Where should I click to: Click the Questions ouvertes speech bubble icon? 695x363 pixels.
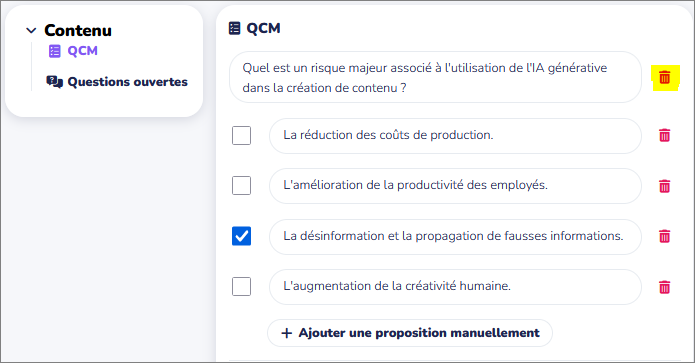pos(55,82)
